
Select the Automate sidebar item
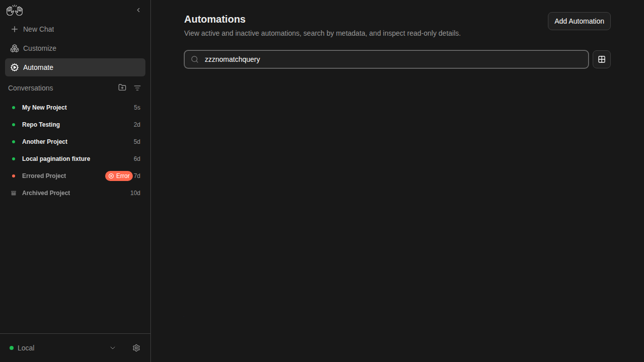75,67
